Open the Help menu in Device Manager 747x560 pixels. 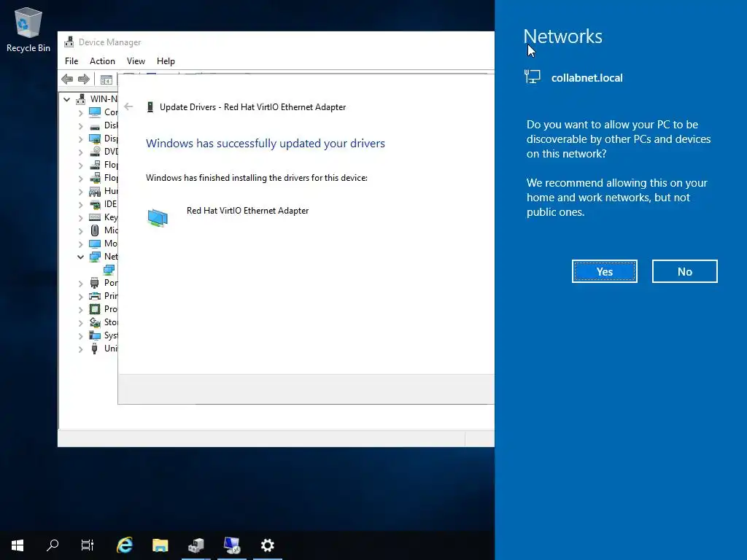(x=166, y=61)
